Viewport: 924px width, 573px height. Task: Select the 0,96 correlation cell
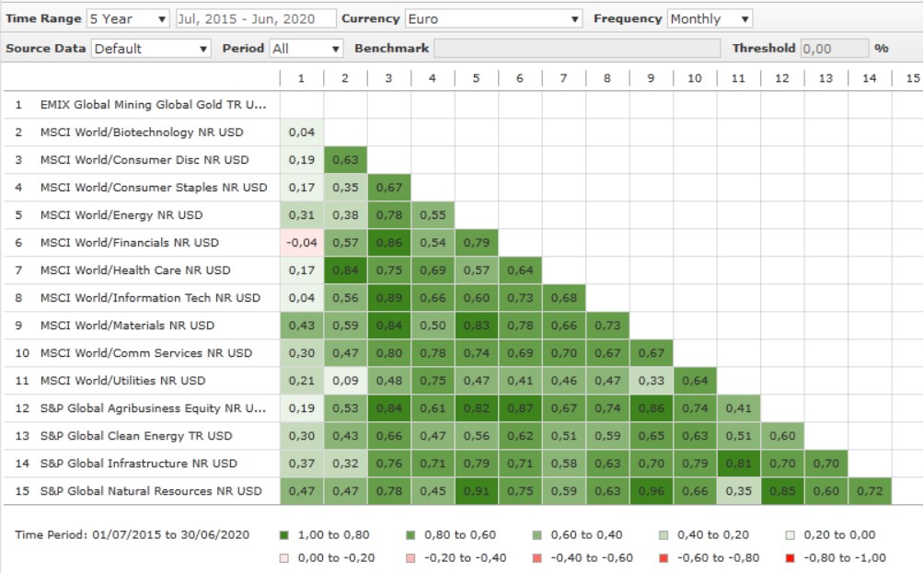pyautogui.click(x=651, y=491)
